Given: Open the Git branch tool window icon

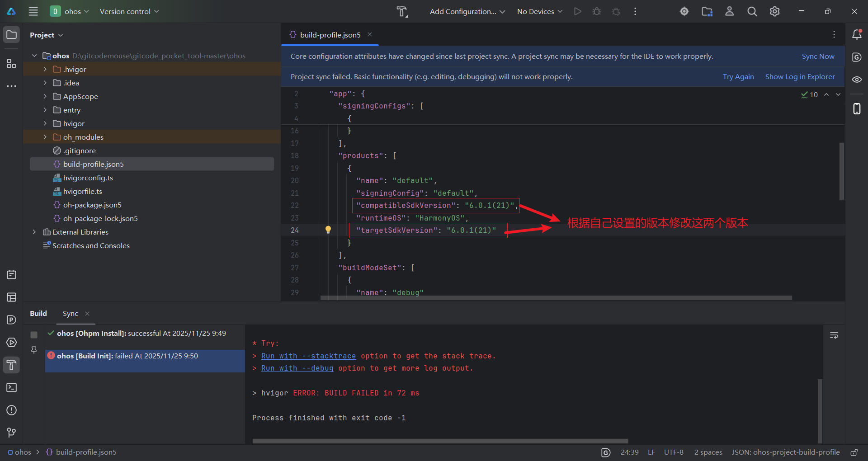Looking at the screenshot, I should pos(11,433).
